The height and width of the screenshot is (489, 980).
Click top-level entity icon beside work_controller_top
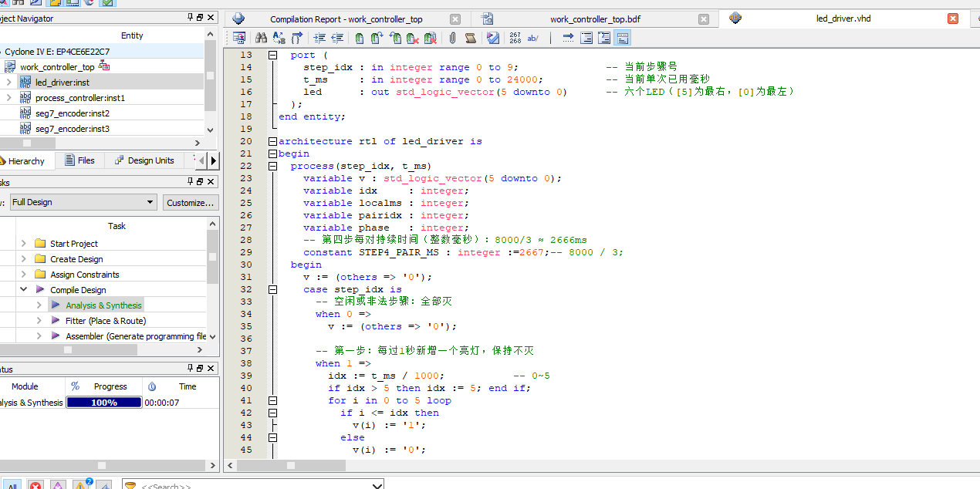pyautogui.click(x=103, y=66)
